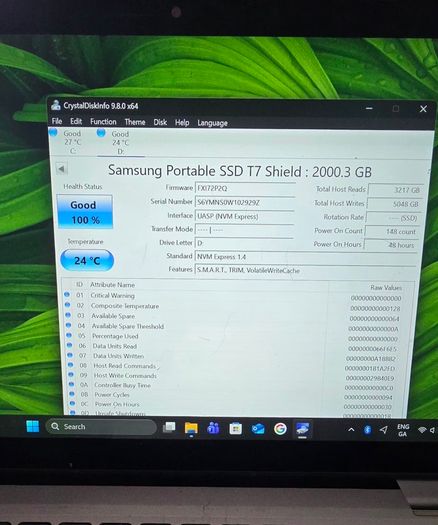Select the Power Cycles attribute row
Screen dimensions: 438x525
click(x=233, y=395)
